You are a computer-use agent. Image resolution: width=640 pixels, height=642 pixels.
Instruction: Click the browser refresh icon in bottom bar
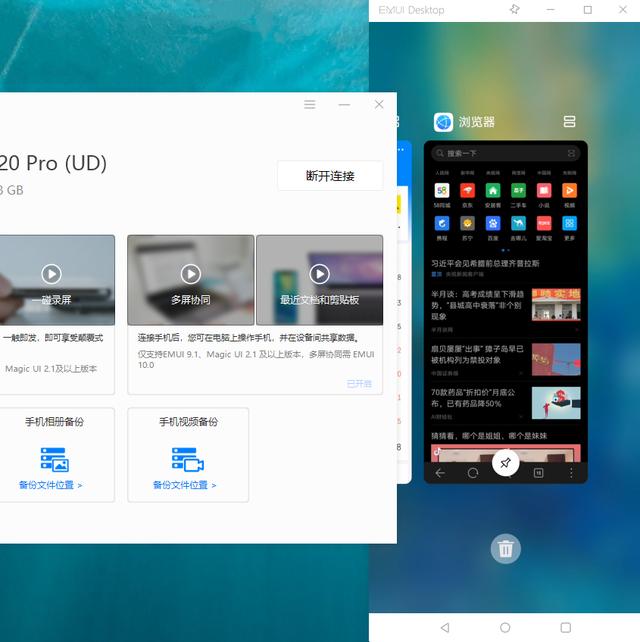coord(473,473)
